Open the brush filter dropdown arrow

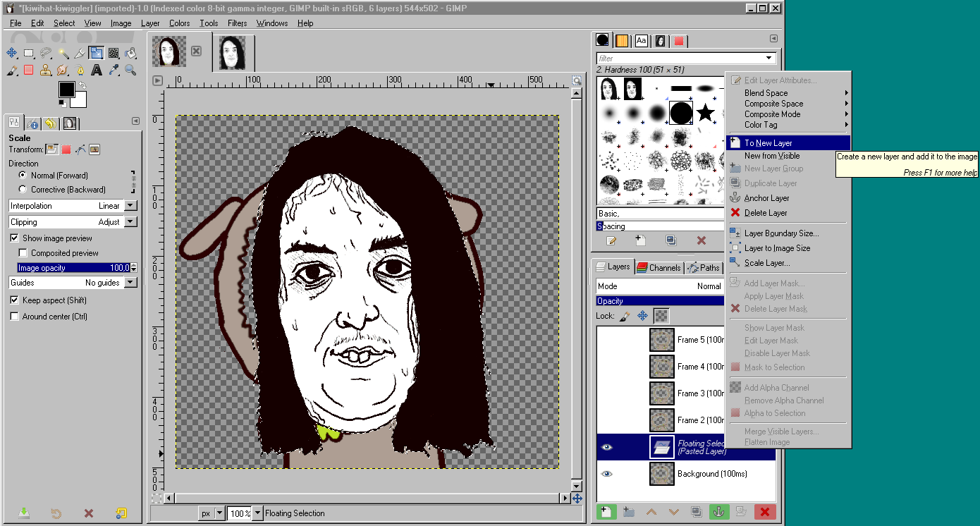pyautogui.click(x=769, y=58)
